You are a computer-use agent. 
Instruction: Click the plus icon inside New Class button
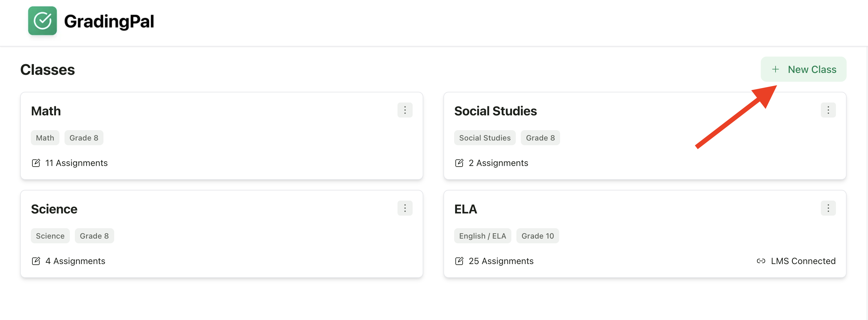click(x=776, y=69)
